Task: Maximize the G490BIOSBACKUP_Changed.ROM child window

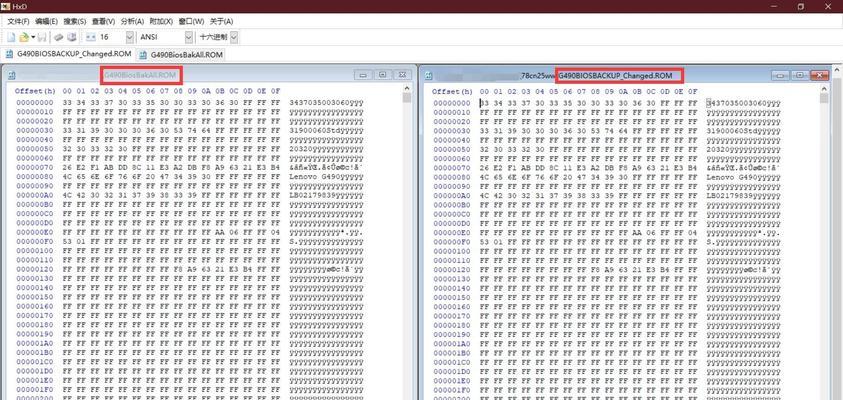Action: pos(799,75)
